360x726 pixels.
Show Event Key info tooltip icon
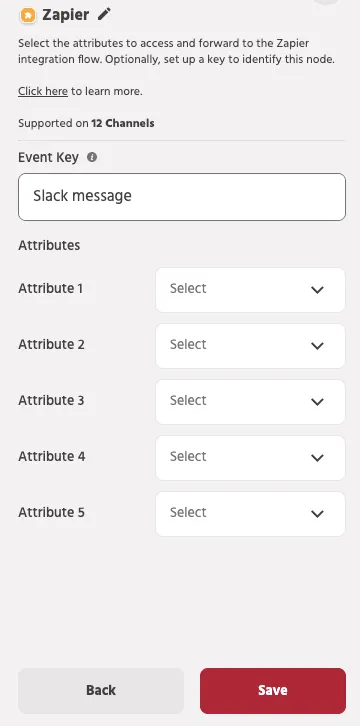click(x=92, y=157)
